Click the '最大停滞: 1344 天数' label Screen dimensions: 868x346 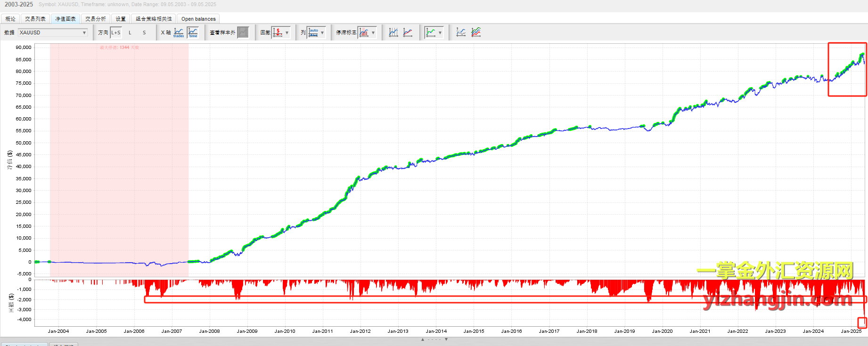[x=119, y=48]
